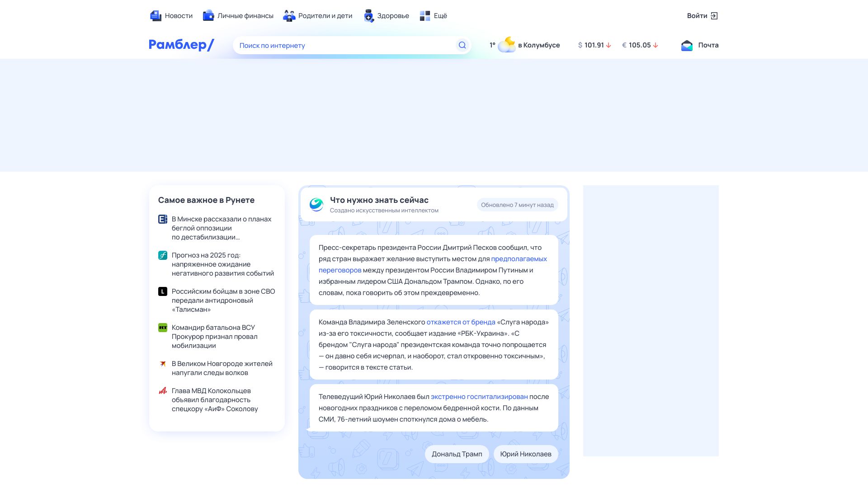
Task: Click source icon beside Minsk opposition headline
Action: [163, 219]
